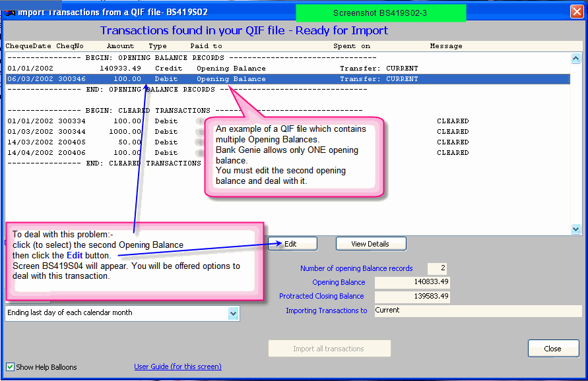Screen dimensions: 588x381
Task: Click the Type column header
Action: [x=158, y=46]
